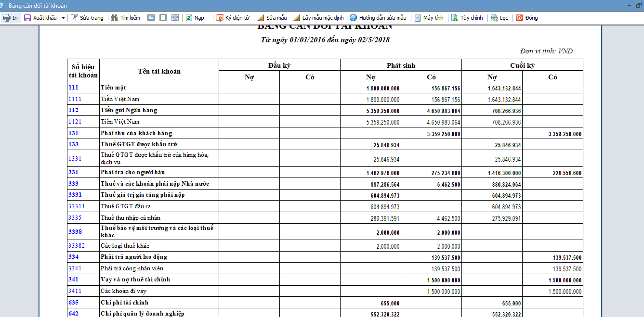644x317 pixels.
Task: Select the value 228.558.600
Action: [567, 173]
